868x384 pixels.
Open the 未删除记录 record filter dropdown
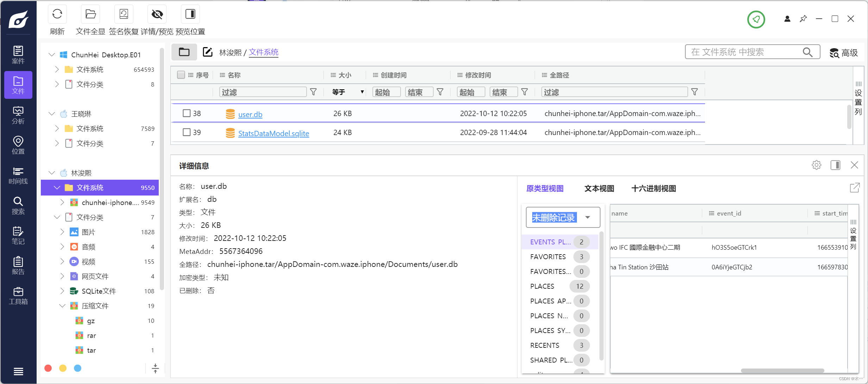587,217
